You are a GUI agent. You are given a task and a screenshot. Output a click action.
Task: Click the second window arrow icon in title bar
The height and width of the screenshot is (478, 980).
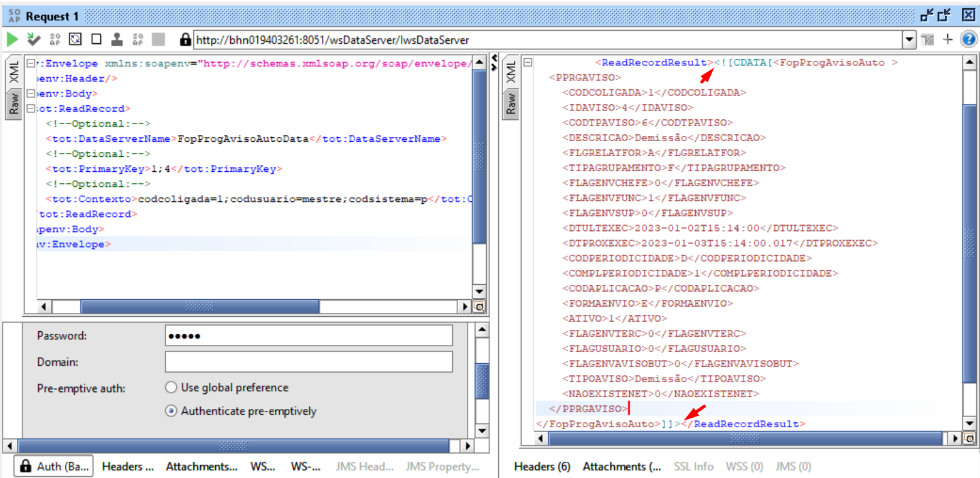pos(945,16)
